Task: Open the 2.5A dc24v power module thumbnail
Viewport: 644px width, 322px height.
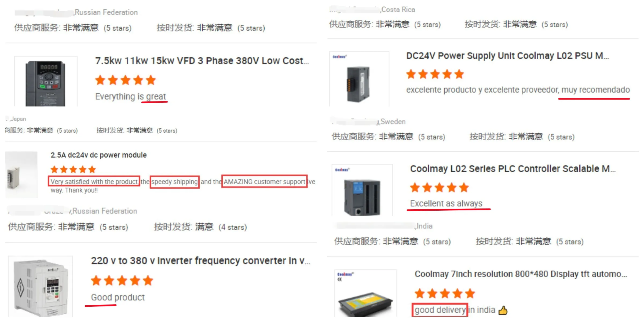Action: pos(21,175)
